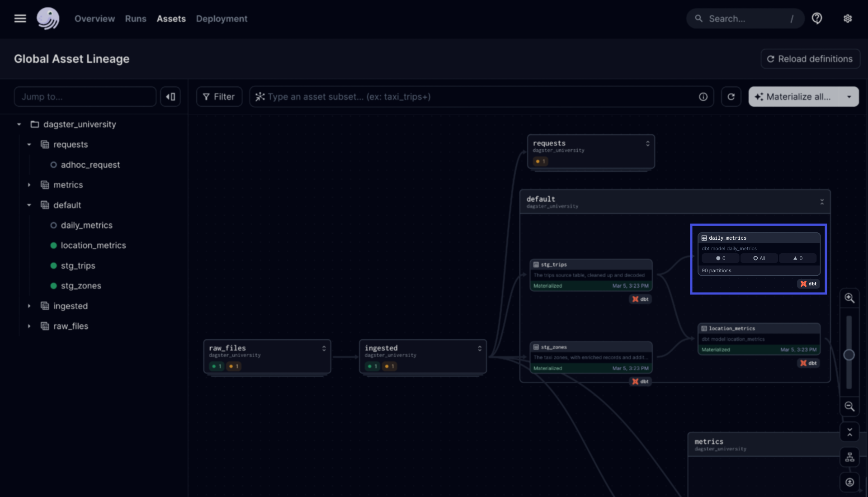Open the Deployment tab

pos(222,19)
